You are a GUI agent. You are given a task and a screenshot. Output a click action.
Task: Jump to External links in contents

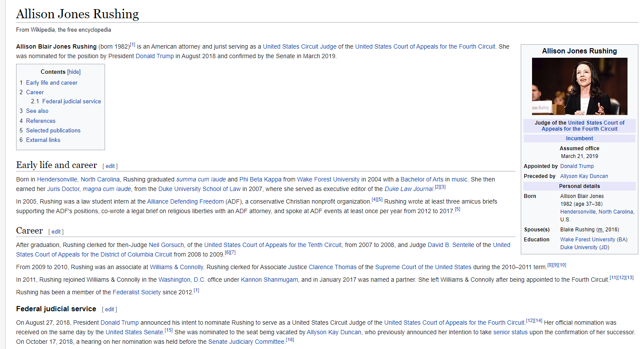(x=43, y=140)
